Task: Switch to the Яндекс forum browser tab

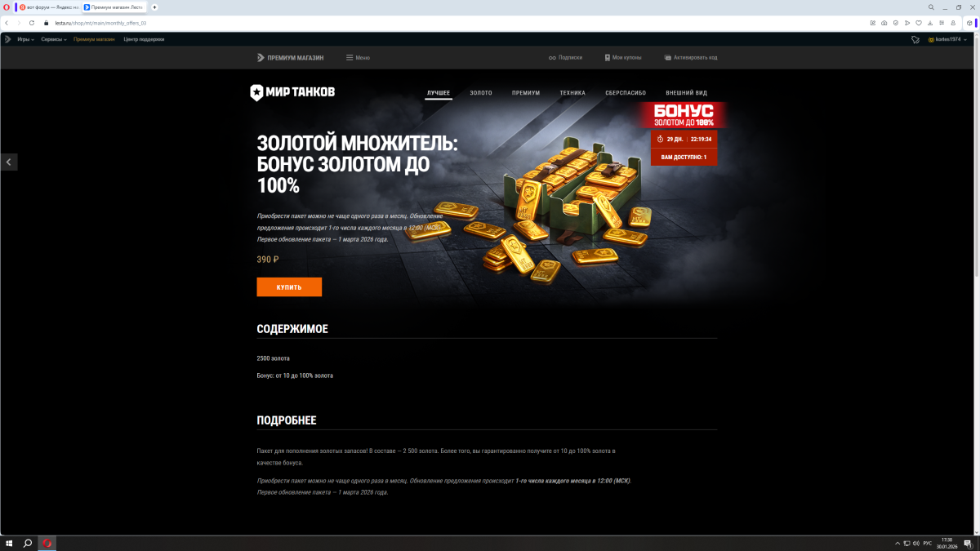Action: click(x=47, y=7)
